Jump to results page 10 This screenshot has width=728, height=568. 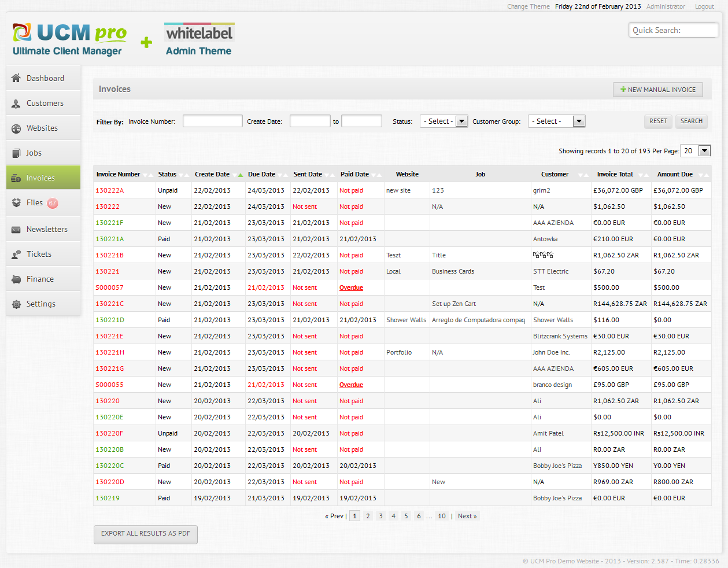pyautogui.click(x=442, y=516)
